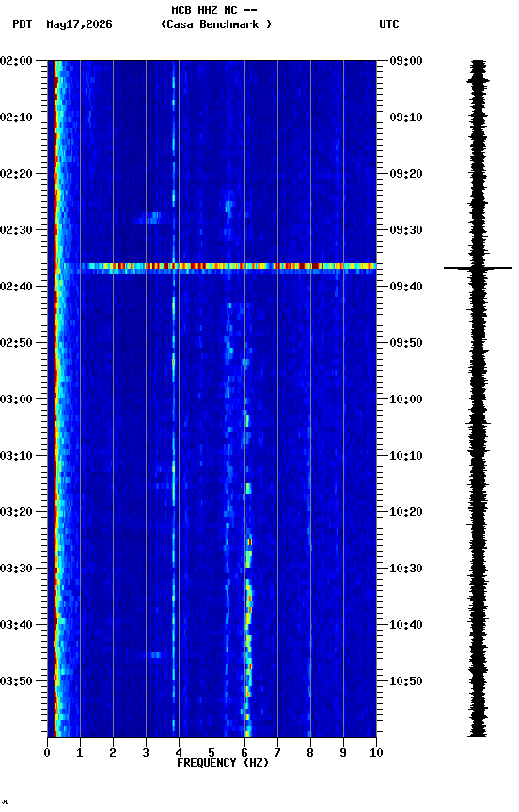The image size is (519, 812).
Task: Click the '02:10' PDT time label
Action: click(16, 117)
